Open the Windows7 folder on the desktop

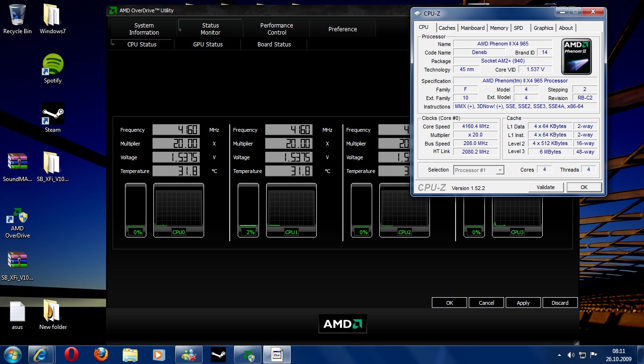(53, 19)
